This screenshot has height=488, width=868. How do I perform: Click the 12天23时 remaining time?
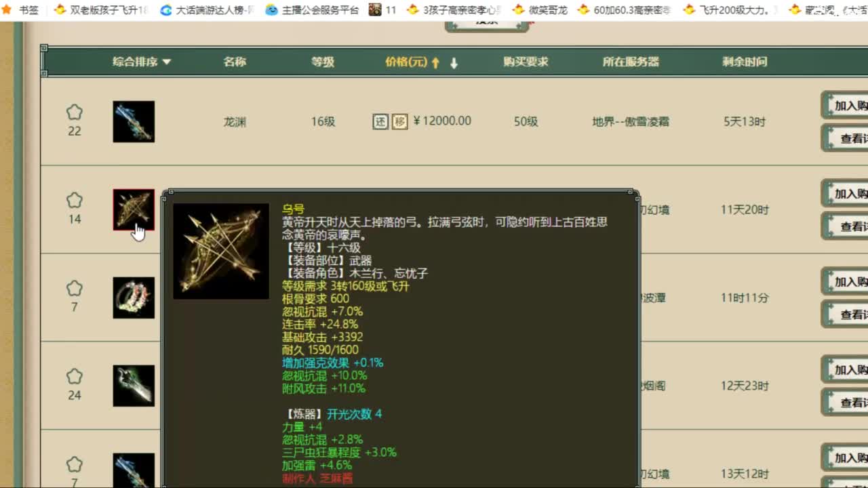(745, 386)
